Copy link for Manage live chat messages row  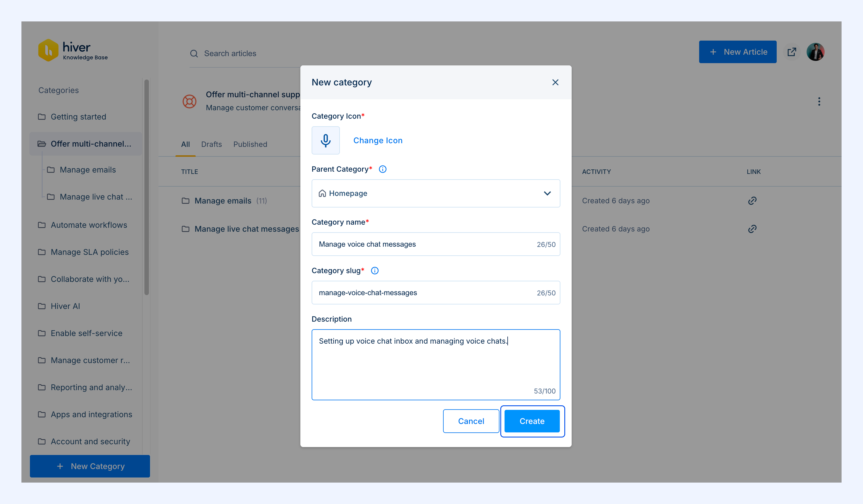pyautogui.click(x=752, y=229)
